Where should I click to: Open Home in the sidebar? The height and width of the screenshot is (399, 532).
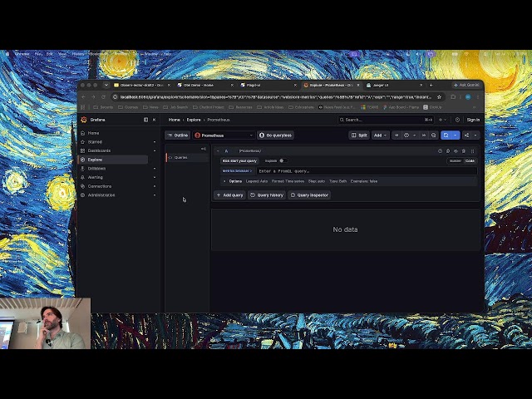pyautogui.click(x=93, y=133)
